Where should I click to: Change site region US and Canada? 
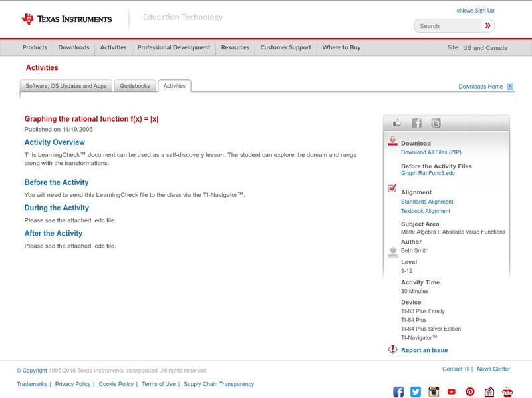pyautogui.click(x=485, y=47)
